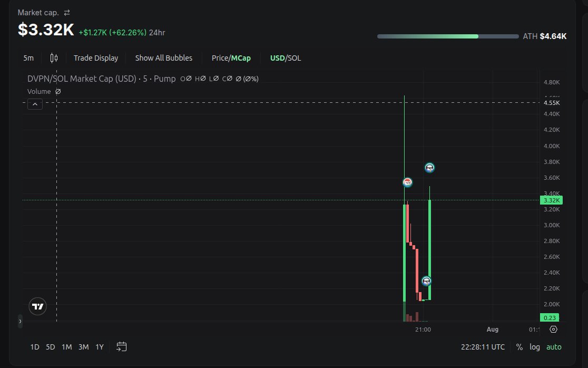Open chart settings gear icon
Screen dimensions: 588x368
554,330
